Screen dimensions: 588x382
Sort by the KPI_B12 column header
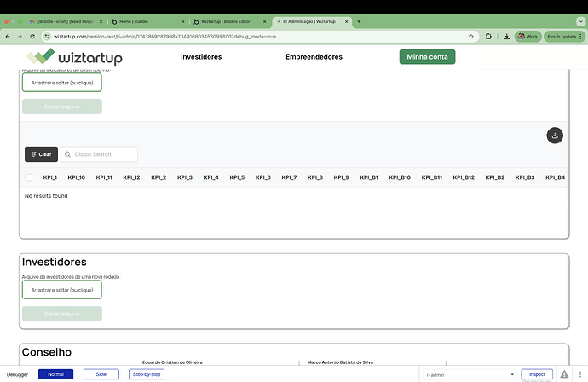tap(464, 177)
